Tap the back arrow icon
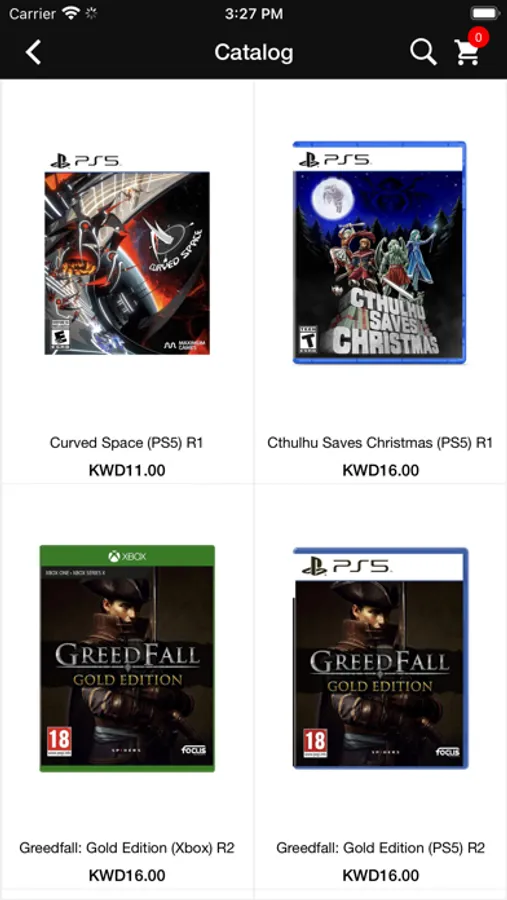507x900 pixels. pos(33,52)
